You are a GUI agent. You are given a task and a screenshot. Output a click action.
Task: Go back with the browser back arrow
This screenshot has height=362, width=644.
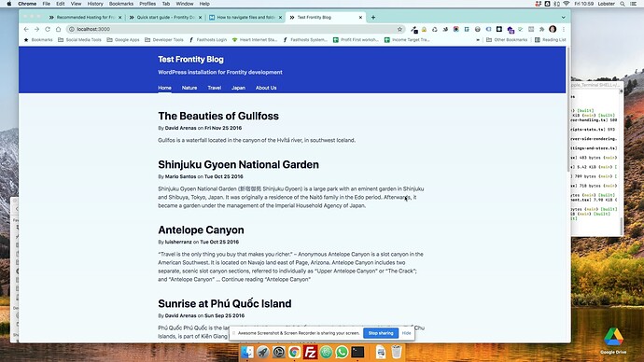[x=26, y=29]
